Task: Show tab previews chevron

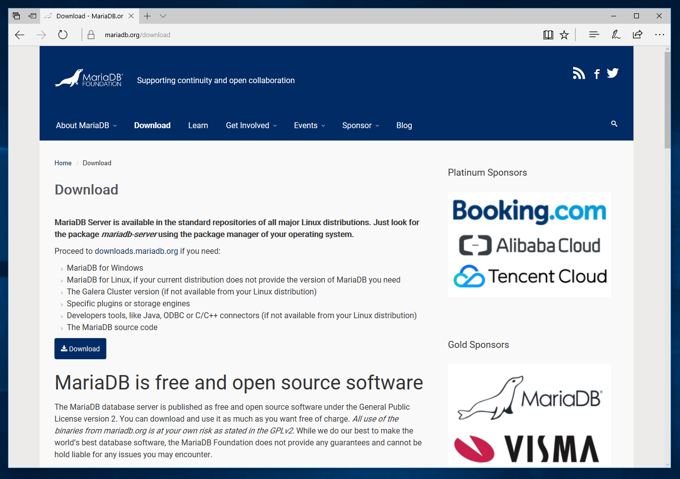Action: click(x=163, y=16)
